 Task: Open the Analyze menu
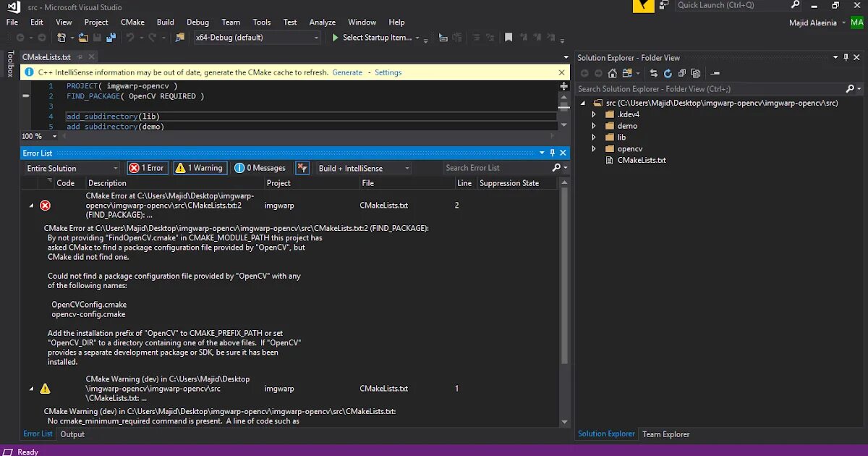(x=323, y=22)
